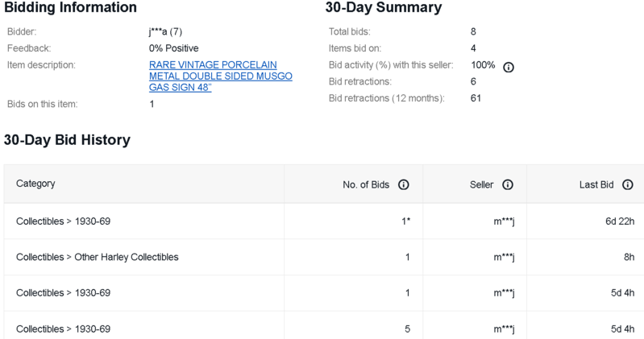Click the 6d 22h last bid value
This screenshot has height=339, width=644.
click(620, 221)
